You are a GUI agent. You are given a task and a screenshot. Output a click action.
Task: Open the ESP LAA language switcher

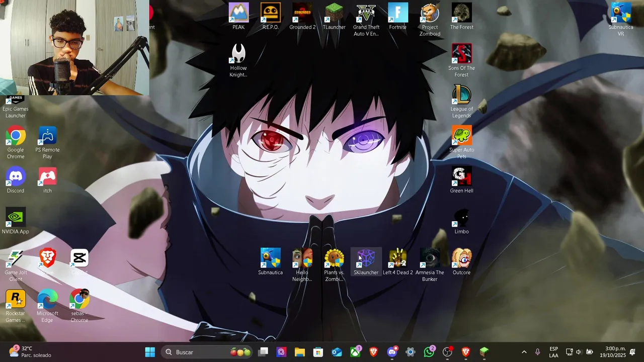pyautogui.click(x=553, y=352)
